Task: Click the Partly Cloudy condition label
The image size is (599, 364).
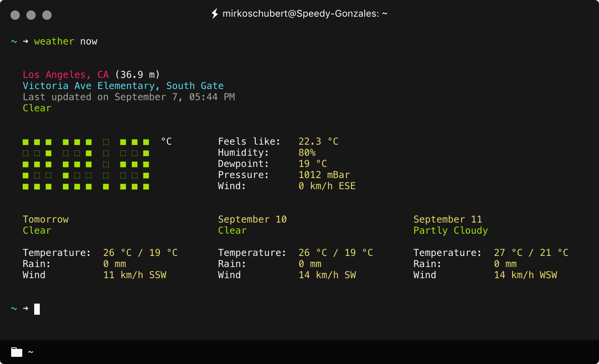Action: pos(451,230)
